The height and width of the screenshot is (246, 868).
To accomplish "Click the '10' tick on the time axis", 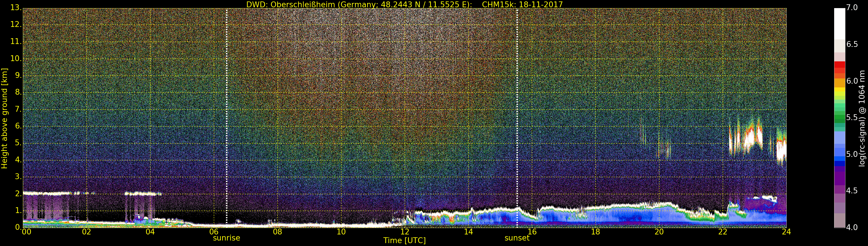I will tap(341, 232).
